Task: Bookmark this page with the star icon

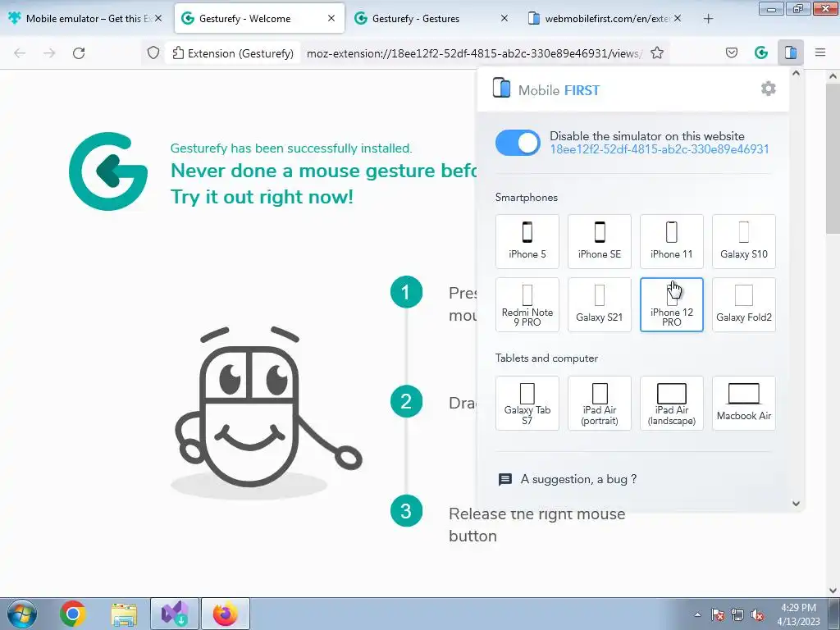Action: coord(657,53)
